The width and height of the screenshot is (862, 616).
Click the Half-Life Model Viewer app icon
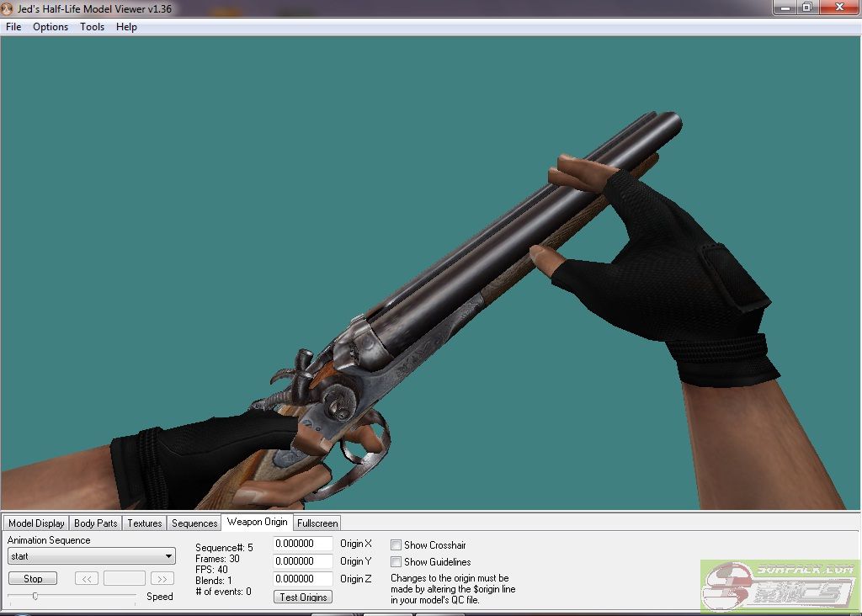[7, 8]
